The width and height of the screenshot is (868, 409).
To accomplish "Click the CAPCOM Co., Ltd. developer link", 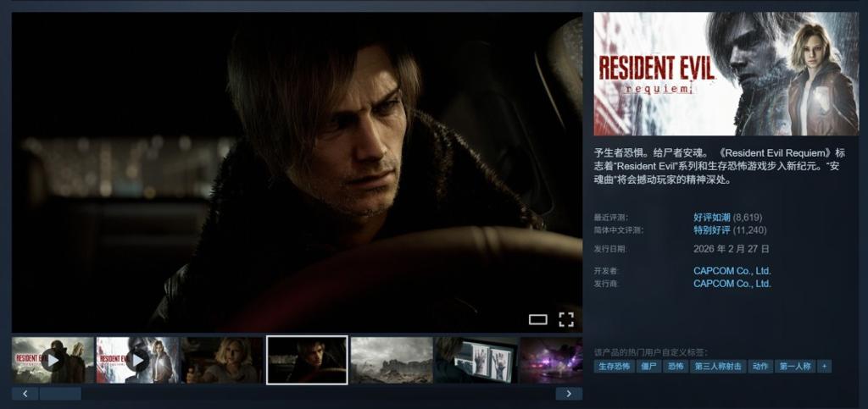I will pyautogui.click(x=732, y=271).
